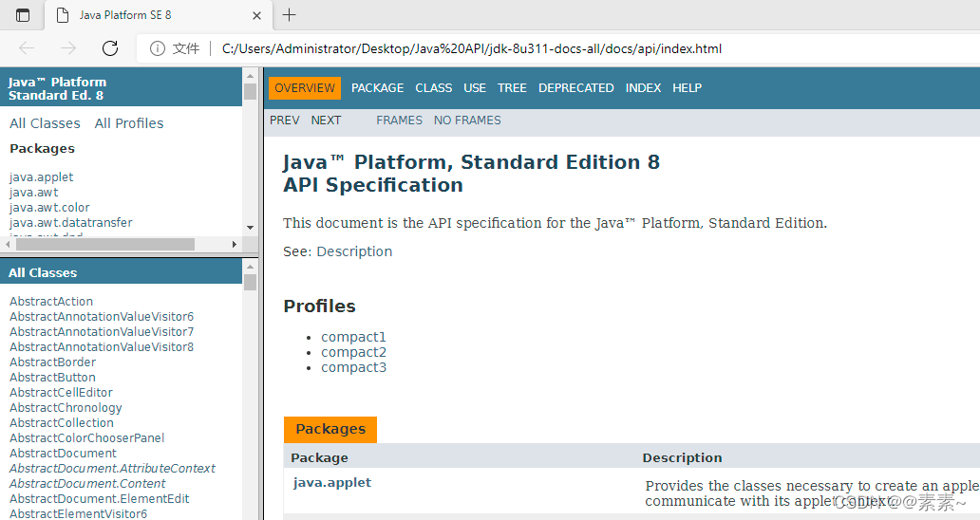Focus the address bar URL
Image resolution: width=980 pixels, height=520 pixels.
(x=472, y=48)
